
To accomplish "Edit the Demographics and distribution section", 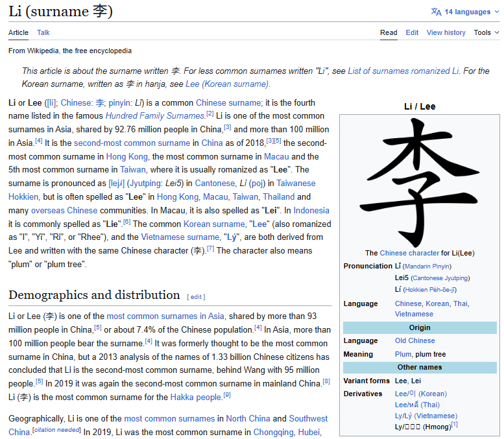I will click(x=196, y=297).
